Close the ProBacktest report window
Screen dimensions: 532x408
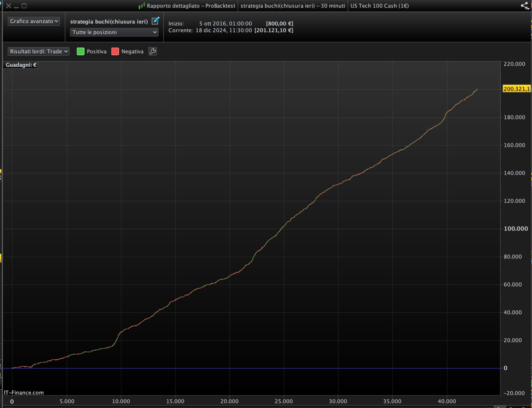coord(9,6)
